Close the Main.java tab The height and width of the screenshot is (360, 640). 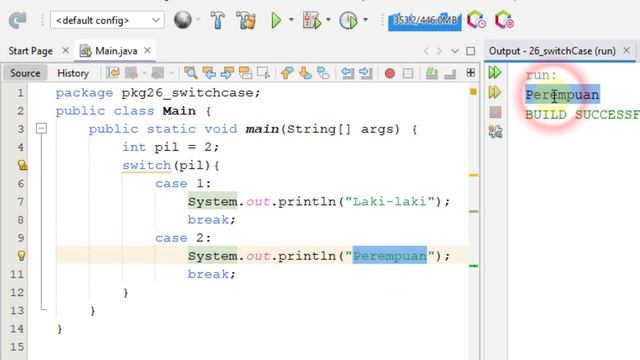pos(147,50)
